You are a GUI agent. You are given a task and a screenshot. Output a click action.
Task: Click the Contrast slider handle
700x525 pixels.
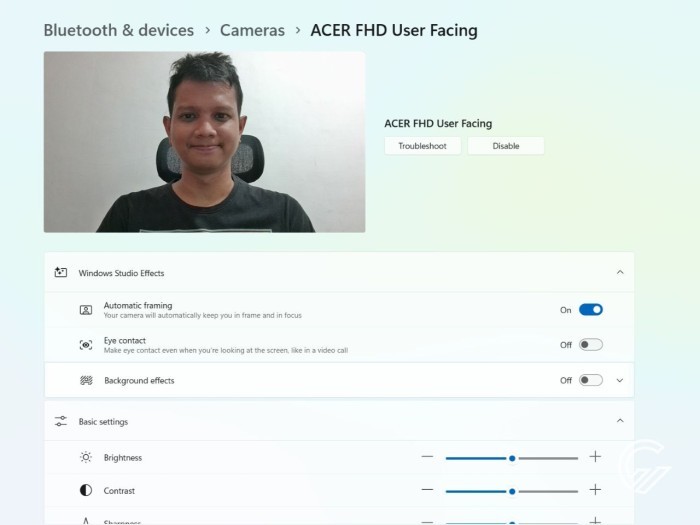tap(512, 491)
